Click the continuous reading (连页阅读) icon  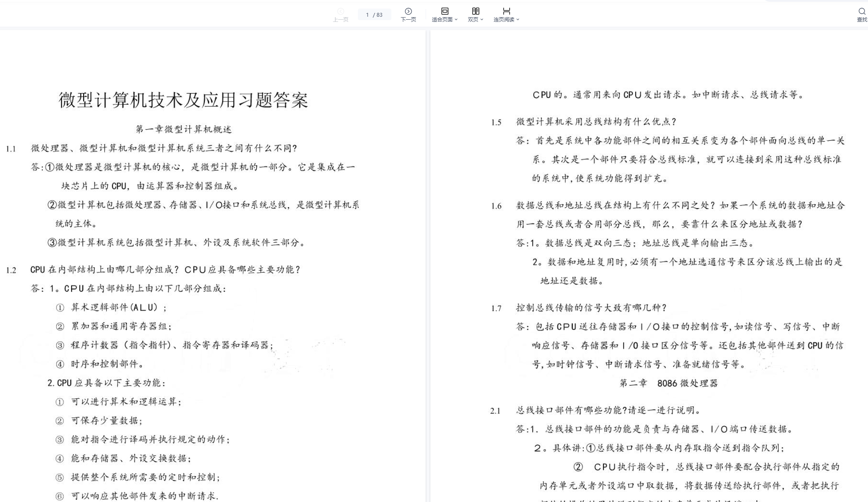coord(506,11)
